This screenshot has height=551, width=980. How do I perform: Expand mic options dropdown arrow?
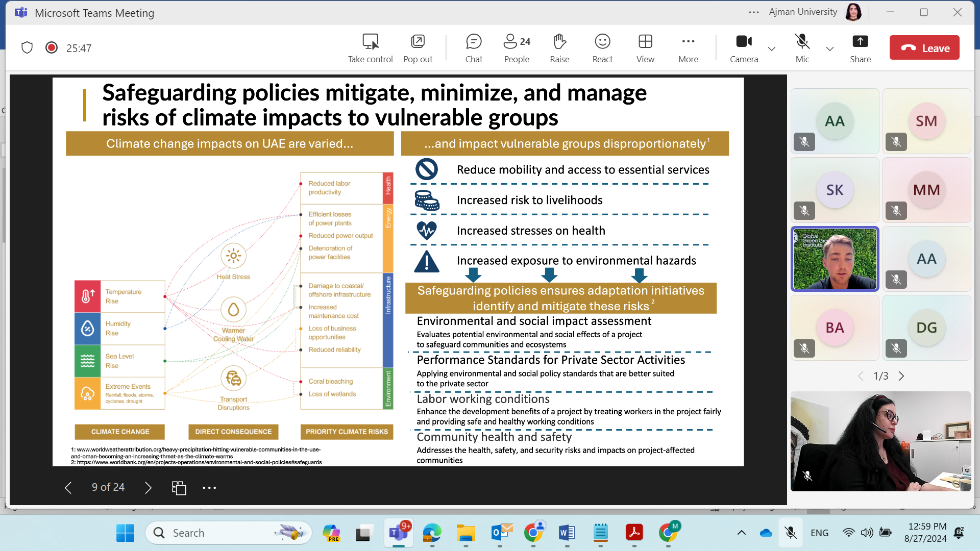(x=830, y=49)
